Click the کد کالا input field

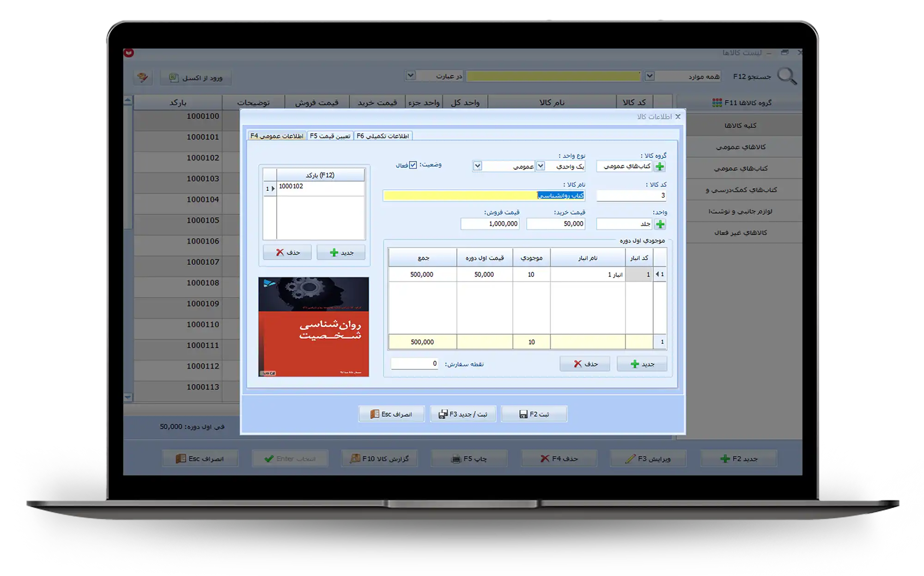(631, 195)
